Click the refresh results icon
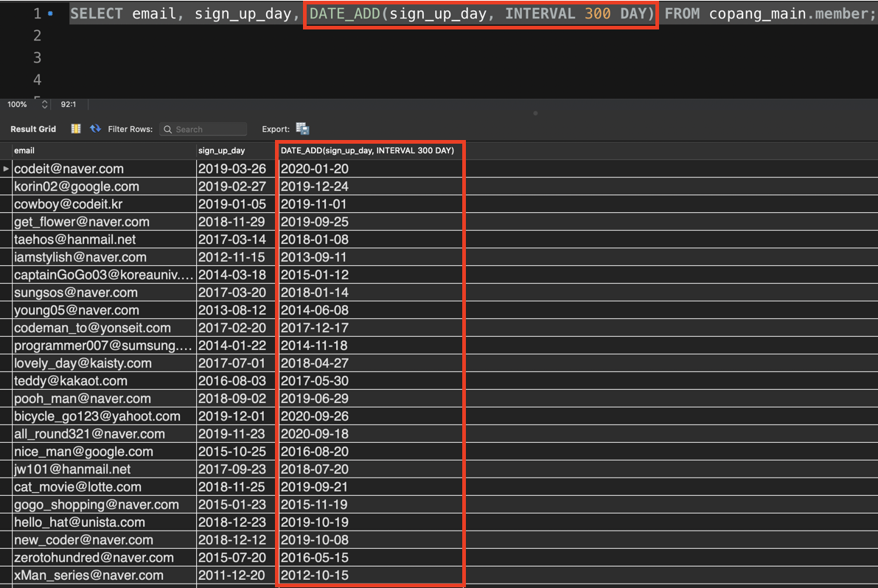Screen dimensions: 878x588 [x=96, y=129]
